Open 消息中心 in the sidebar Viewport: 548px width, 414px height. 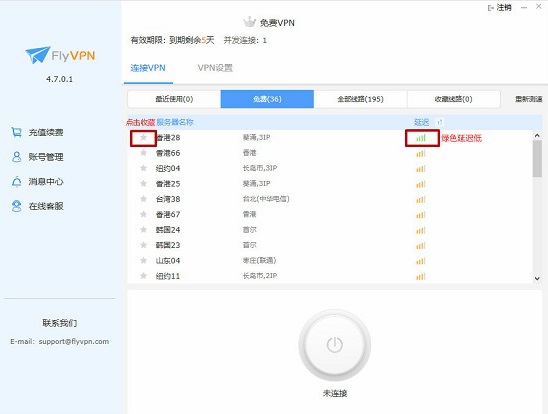[x=46, y=181]
